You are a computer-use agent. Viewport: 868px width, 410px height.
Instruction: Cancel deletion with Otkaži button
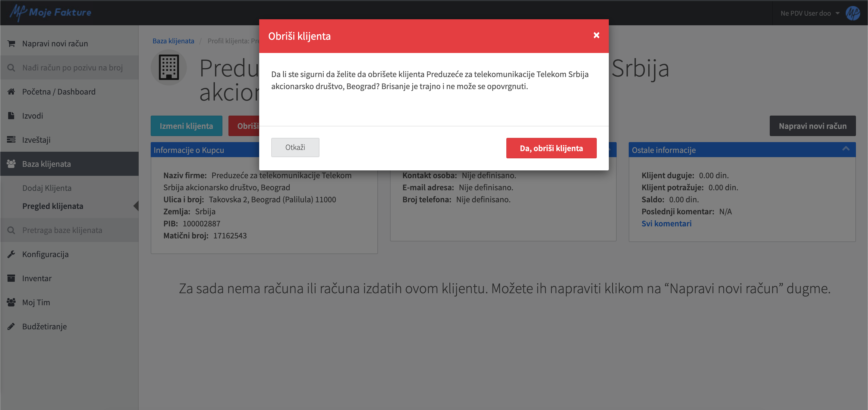295,148
